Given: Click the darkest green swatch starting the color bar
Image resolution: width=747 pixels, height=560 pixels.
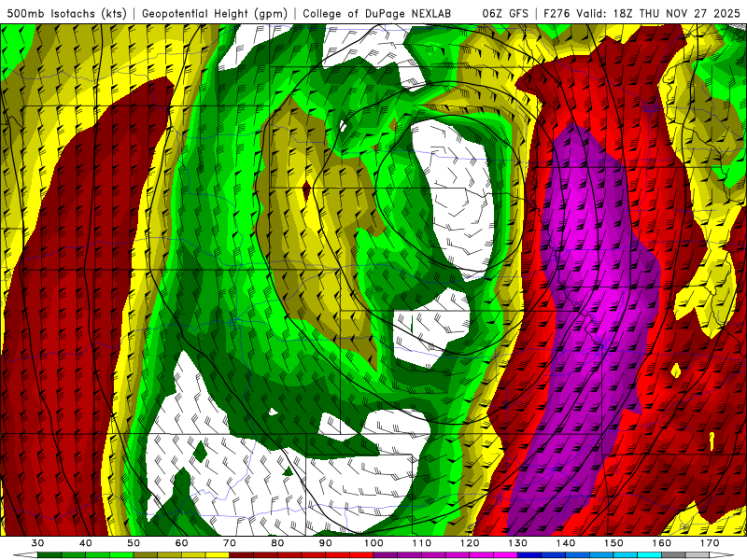Looking at the screenshot, I should [x=49, y=555].
